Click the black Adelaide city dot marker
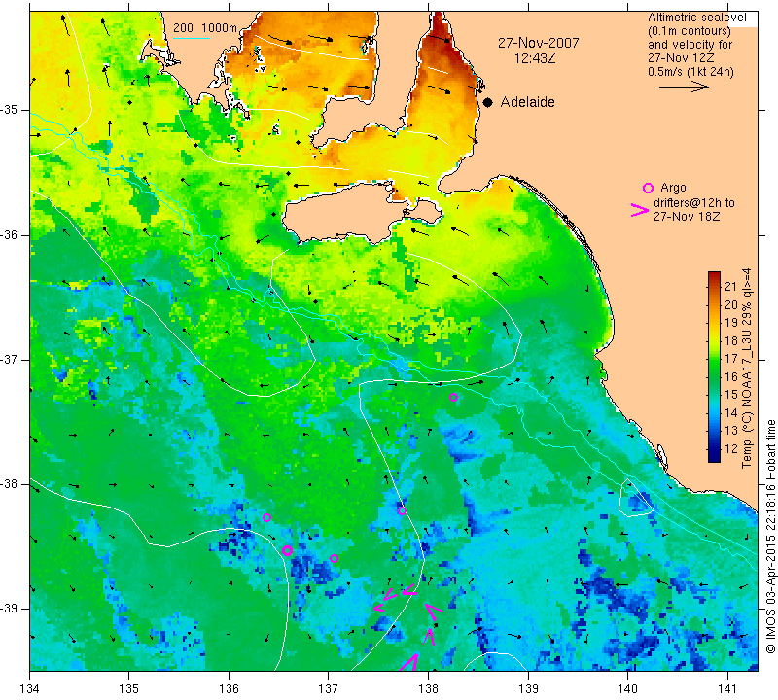Image resolution: width=778 pixels, height=700 pixels. click(x=488, y=102)
